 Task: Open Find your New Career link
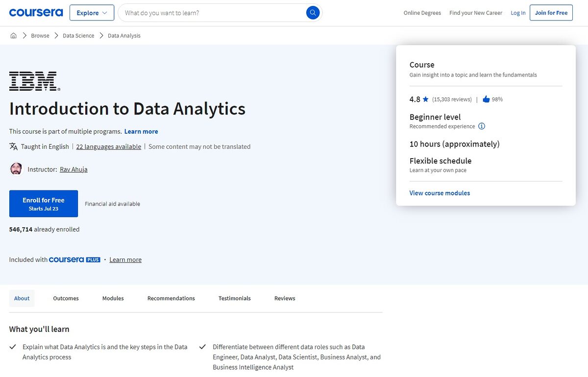476,13
